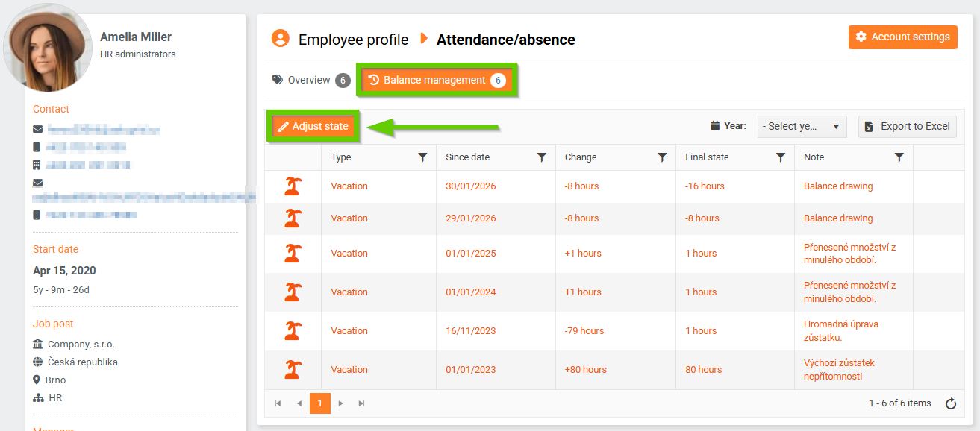Switch to the Overview tab

pyautogui.click(x=310, y=81)
